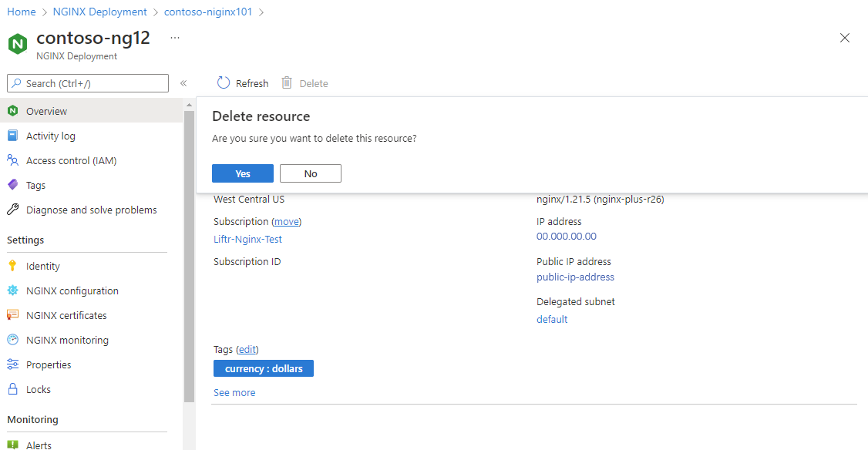Click the Activity log book icon

pos(13,136)
